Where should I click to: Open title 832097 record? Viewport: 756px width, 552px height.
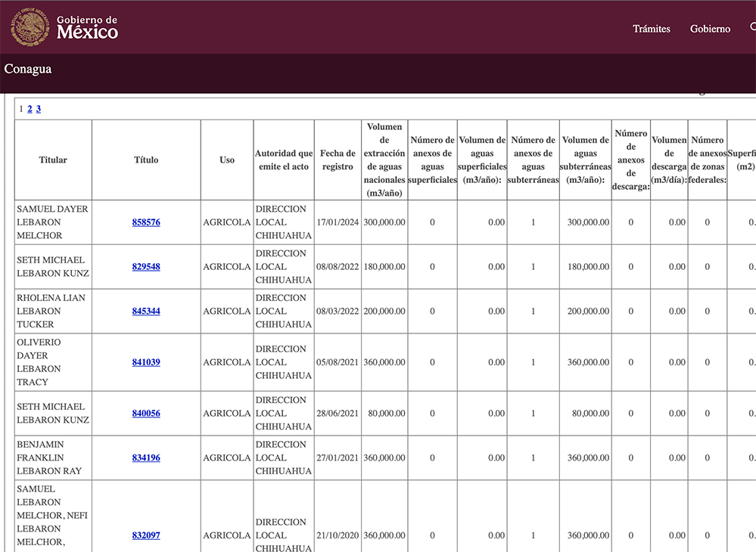(x=146, y=535)
